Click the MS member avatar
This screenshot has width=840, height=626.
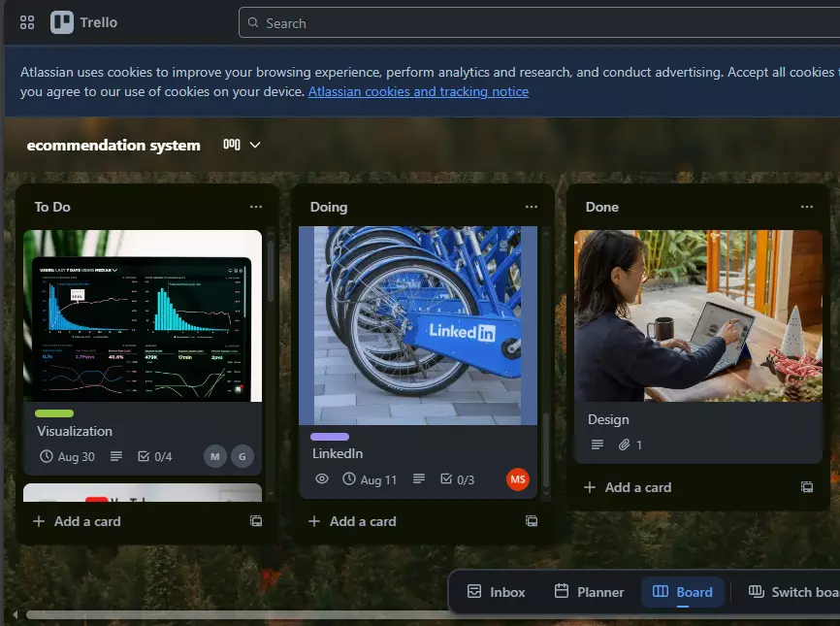[518, 479]
